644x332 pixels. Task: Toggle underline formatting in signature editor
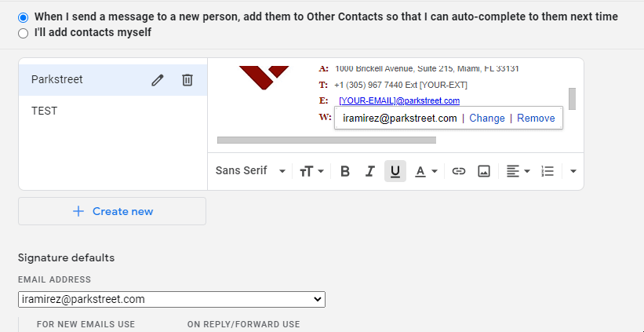point(395,171)
